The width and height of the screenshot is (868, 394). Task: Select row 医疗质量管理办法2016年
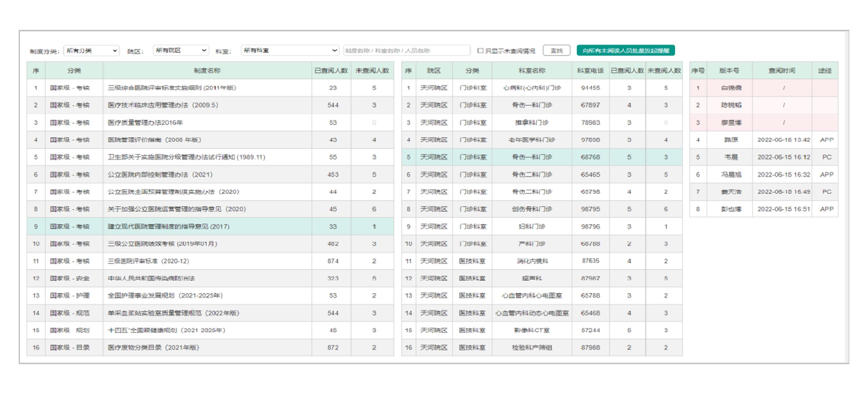click(x=145, y=122)
